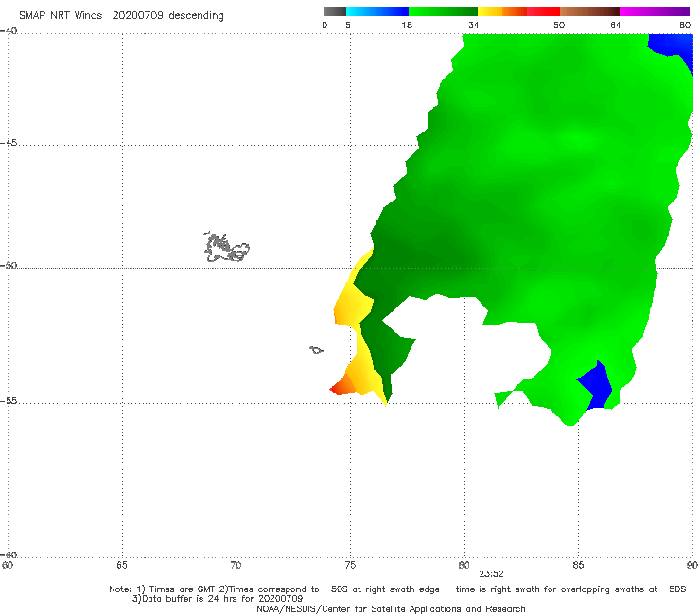Click the small Heard Island outline
Viewport: 700px width, 615px height.
click(x=317, y=350)
